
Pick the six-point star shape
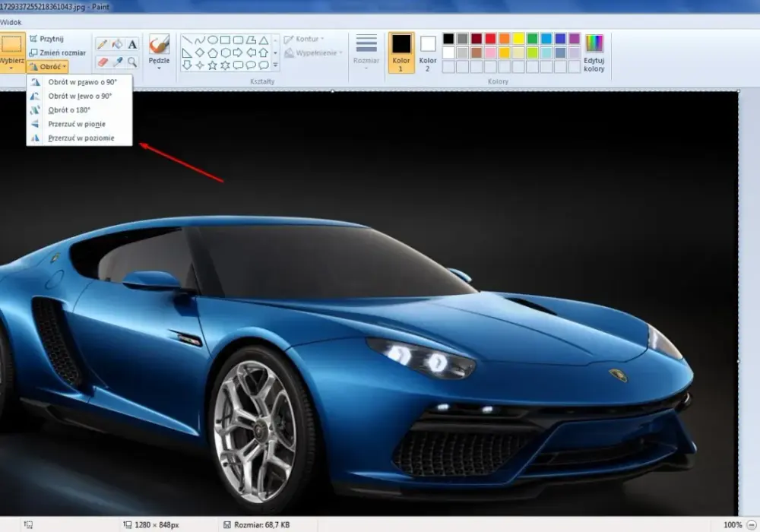tap(225, 65)
